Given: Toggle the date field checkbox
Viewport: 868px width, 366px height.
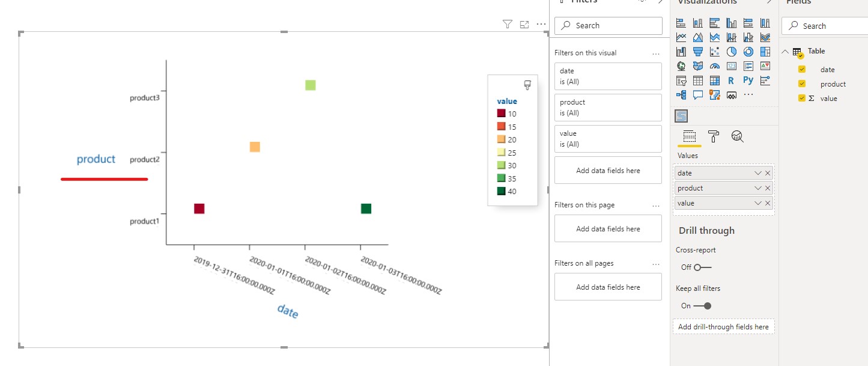Looking at the screenshot, I should tap(802, 69).
